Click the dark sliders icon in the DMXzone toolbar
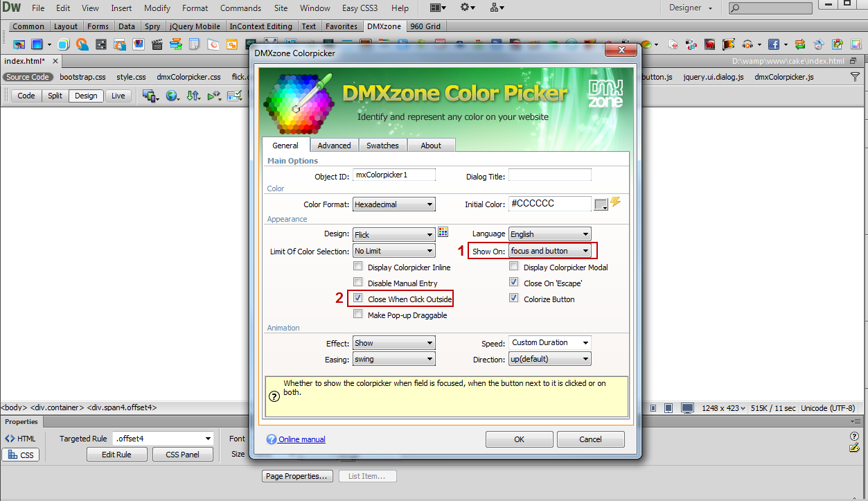The height and width of the screenshot is (501, 868). (x=101, y=44)
